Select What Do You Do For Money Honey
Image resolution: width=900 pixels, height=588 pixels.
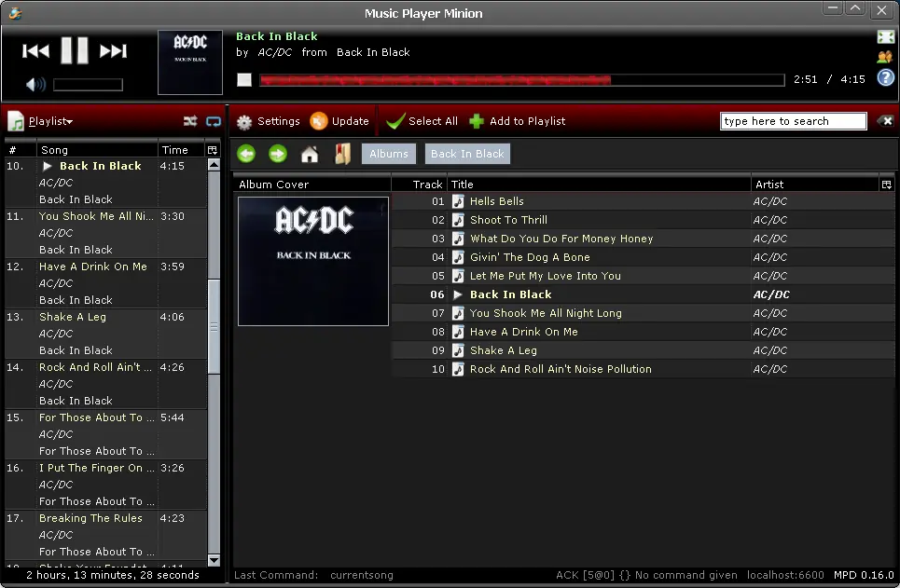pos(561,239)
